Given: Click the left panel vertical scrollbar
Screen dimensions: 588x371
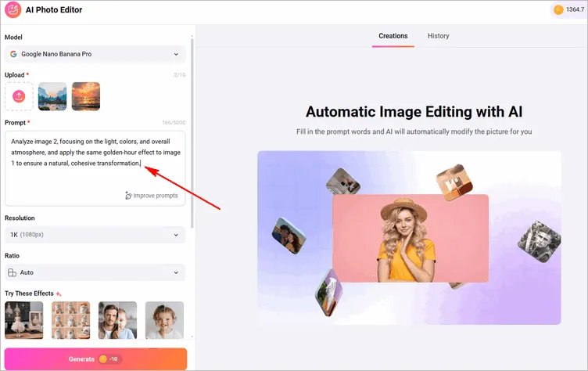Looking at the screenshot, I should 192,131.
